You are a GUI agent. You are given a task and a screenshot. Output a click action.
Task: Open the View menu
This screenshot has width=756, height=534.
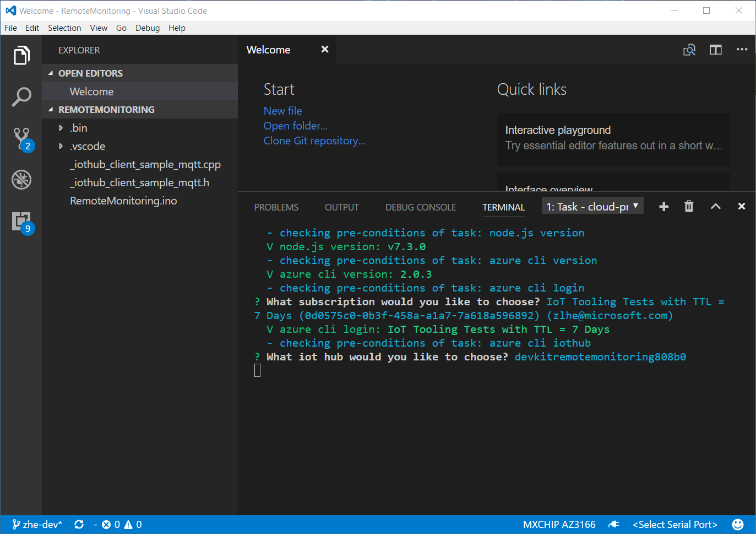pos(99,28)
